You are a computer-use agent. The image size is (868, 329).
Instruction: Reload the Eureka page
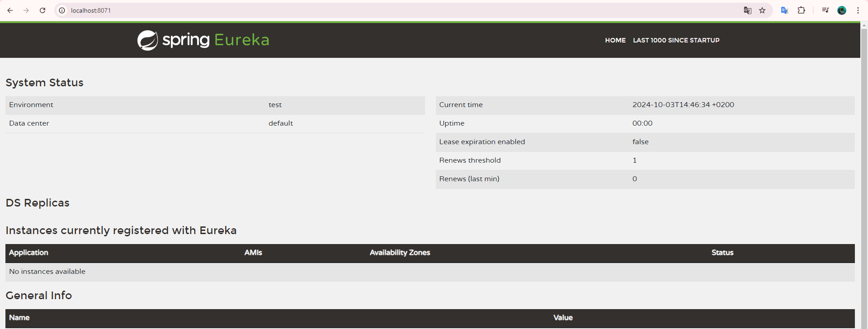click(42, 10)
